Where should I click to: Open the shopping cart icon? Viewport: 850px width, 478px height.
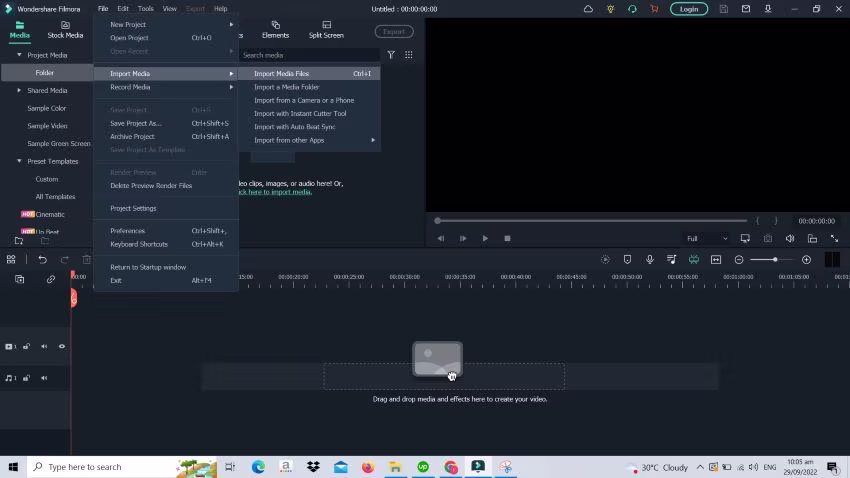pos(654,9)
